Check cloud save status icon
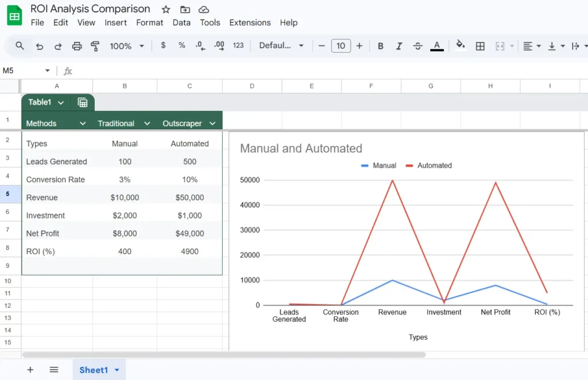The image size is (588, 380). (204, 9)
